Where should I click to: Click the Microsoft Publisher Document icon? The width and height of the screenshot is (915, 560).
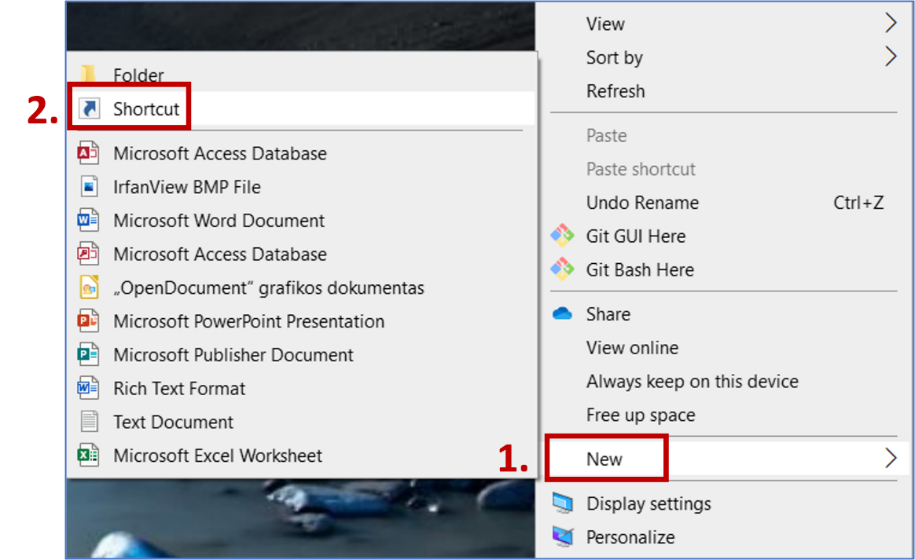pyautogui.click(x=89, y=355)
